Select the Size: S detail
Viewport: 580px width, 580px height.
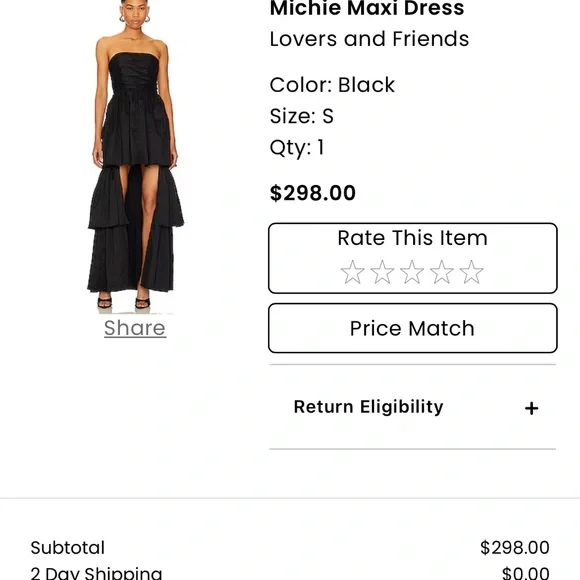(x=301, y=116)
